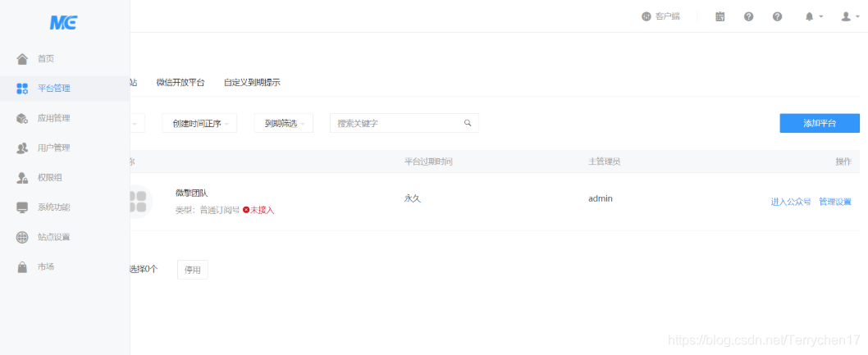868x355 pixels.
Task: Click the permission group lock icon
Action: (22, 178)
